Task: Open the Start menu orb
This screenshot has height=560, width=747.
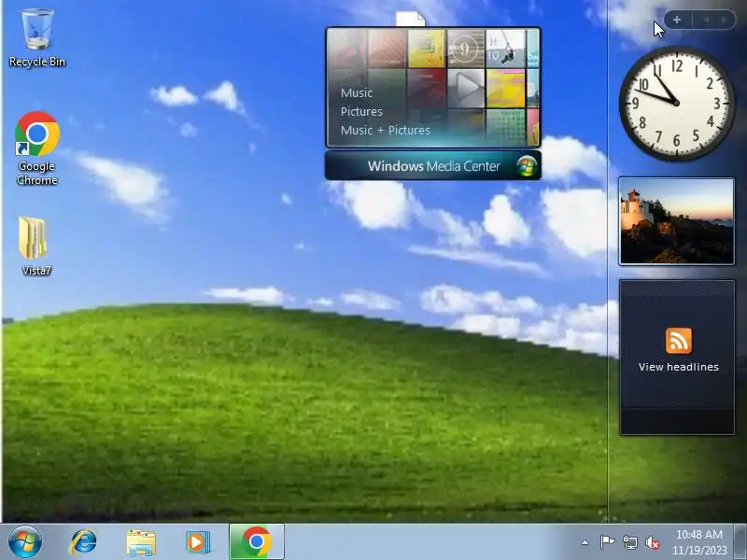Action: [x=25, y=542]
